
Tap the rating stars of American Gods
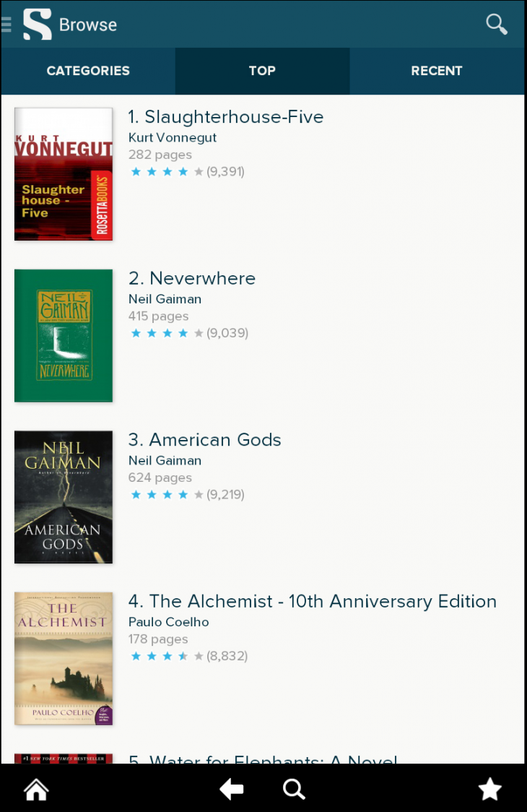pos(162,494)
